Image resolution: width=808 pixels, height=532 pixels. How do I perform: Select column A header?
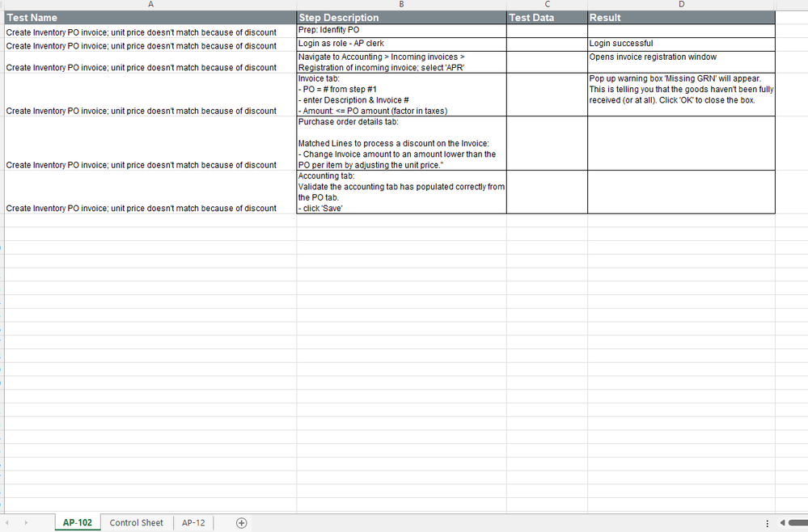[150, 4]
